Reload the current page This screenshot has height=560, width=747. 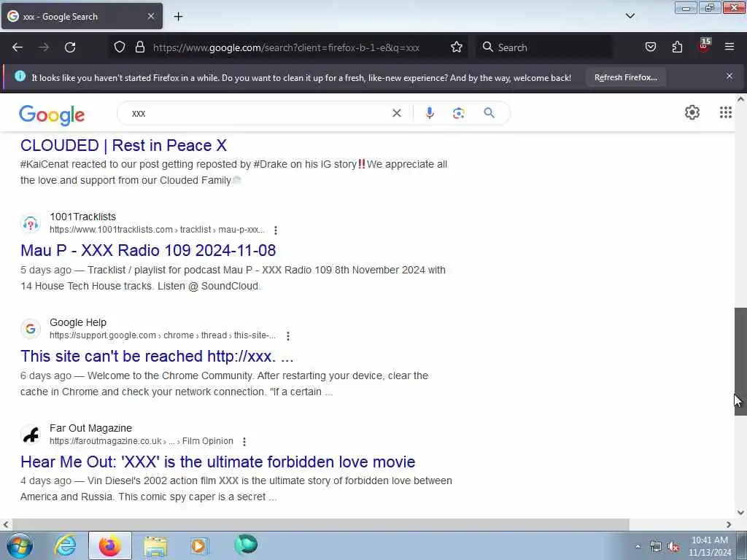[70, 47]
